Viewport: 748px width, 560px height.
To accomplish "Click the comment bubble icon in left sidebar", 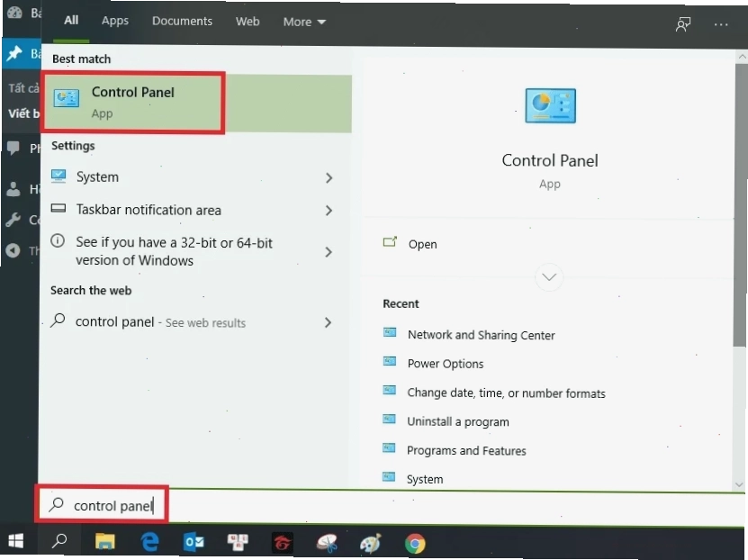I will [x=14, y=148].
